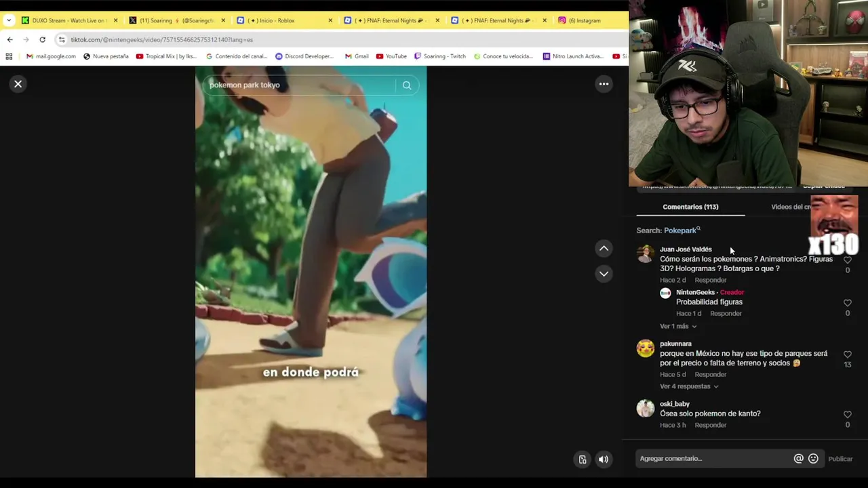Switch to Comentarios (113) tab

pos(690,207)
